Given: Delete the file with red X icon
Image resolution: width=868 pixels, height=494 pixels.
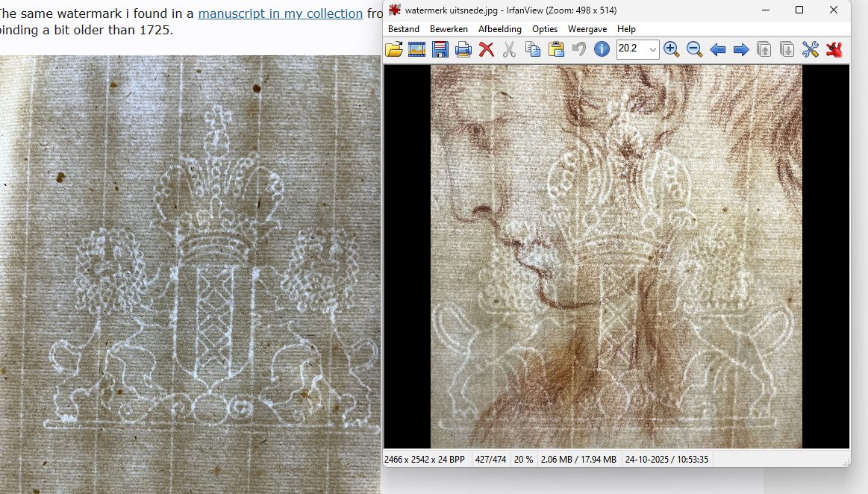Looking at the screenshot, I should (487, 50).
